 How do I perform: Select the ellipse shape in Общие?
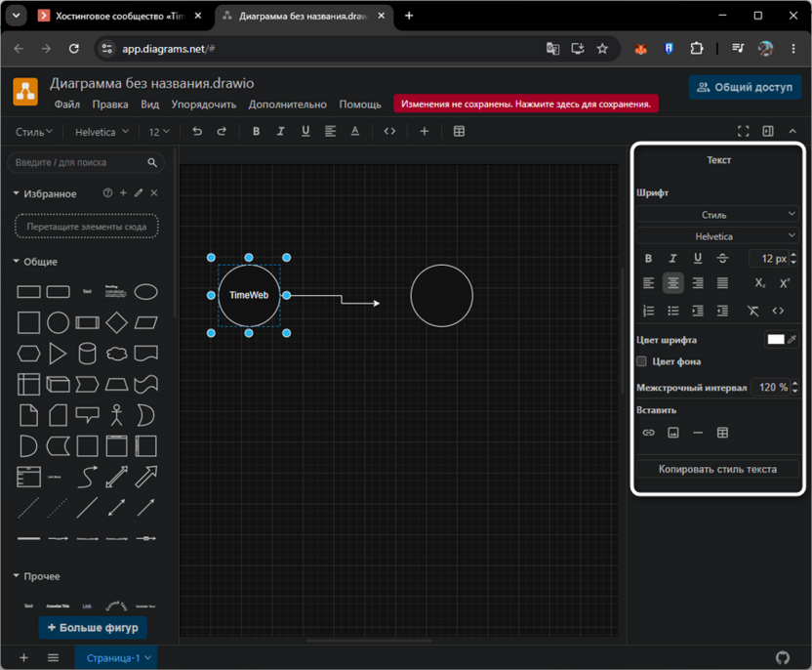[x=146, y=292]
